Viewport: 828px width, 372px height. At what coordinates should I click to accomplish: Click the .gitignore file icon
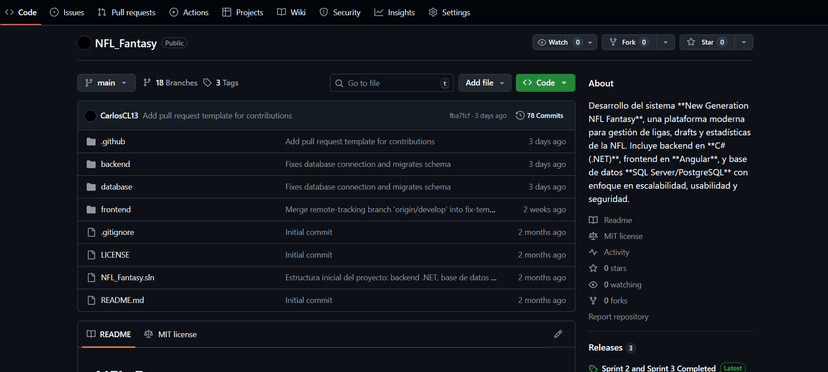pyautogui.click(x=91, y=232)
